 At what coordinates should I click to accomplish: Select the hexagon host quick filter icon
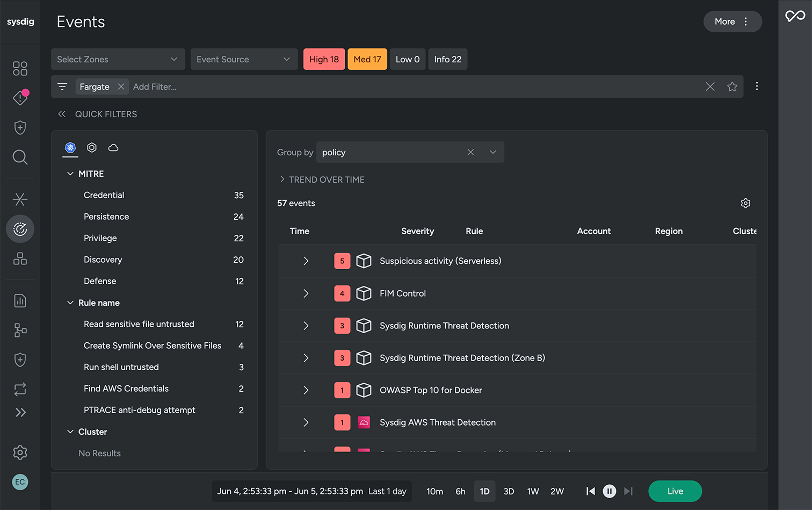click(x=92, y=147)
